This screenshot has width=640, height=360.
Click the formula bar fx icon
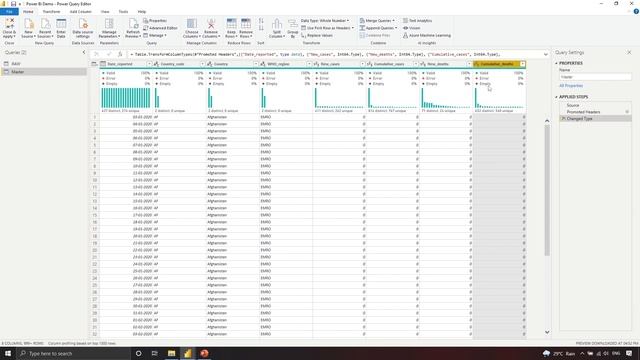(x=120, y=54)
